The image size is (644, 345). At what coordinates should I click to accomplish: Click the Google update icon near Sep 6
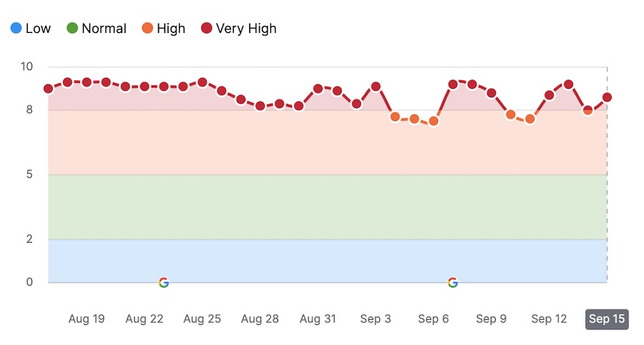pyautogui.click(x=453, y=283)
